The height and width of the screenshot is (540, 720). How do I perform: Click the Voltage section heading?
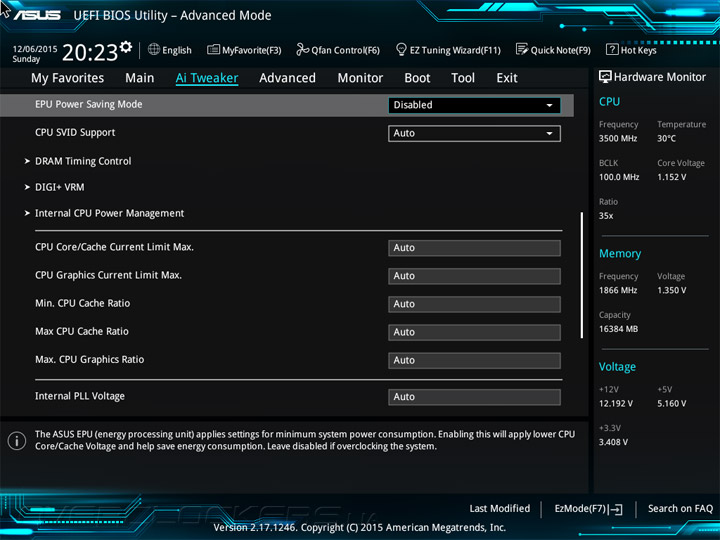(x=617, y=367)
